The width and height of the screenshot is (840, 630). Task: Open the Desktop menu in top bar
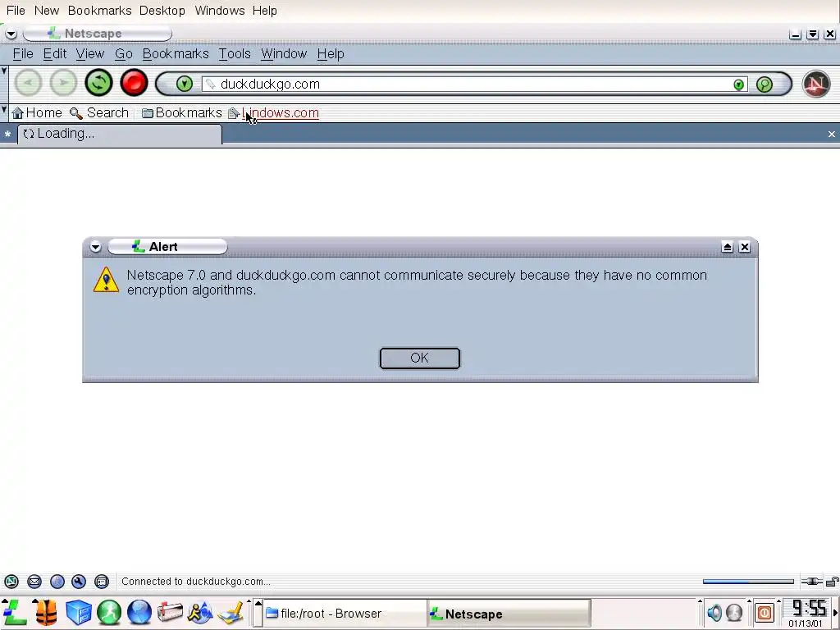(x=162, y=11)
